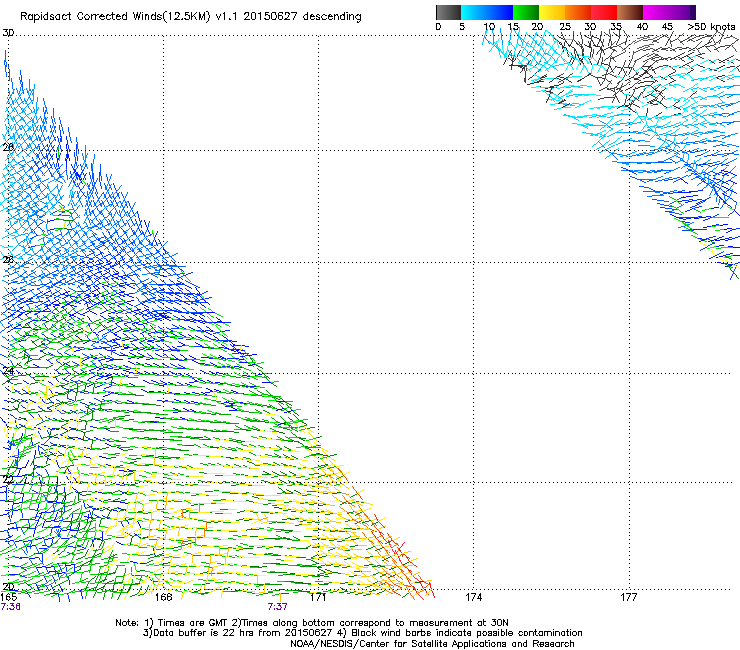Viewport: 740px width, 650px height.
Task: Click the title 'Rapidscat Corrected Winds(12.5KM) v1.1 20150627 descending'
Action: (x=191, y=17)
